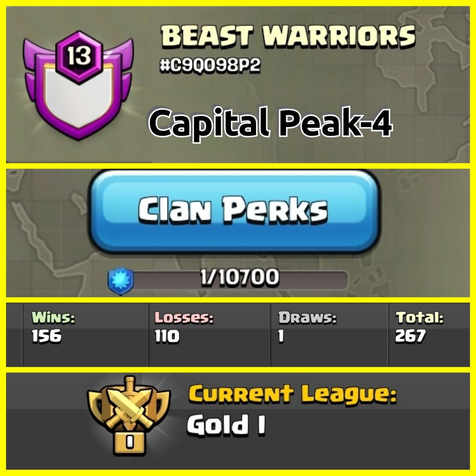Click the BEAST WARRIORS clan name

288,37
